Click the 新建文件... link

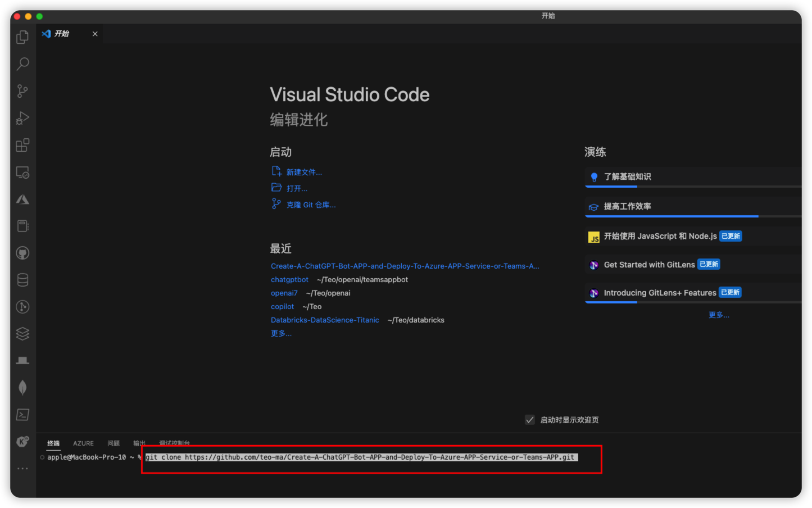[304, 172]
